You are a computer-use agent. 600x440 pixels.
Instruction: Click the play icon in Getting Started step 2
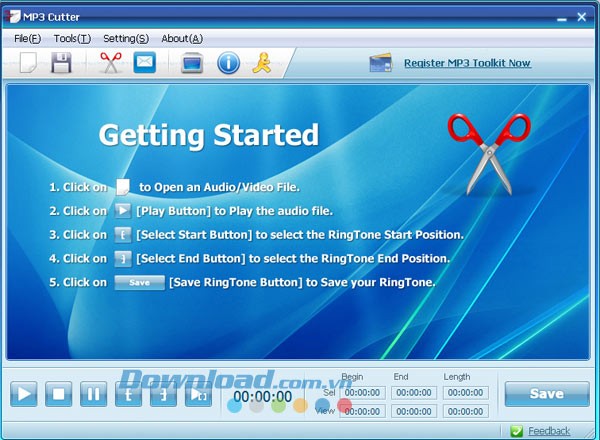pyautogui.click(x=123, y=211)
